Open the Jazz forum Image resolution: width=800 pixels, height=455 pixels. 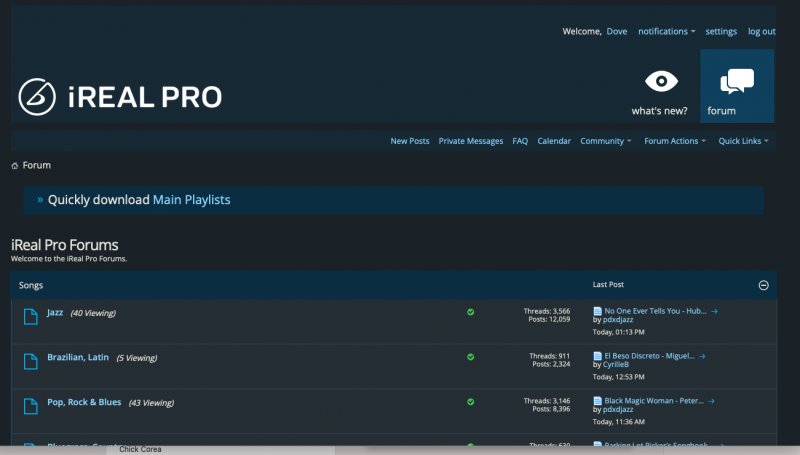55,312
